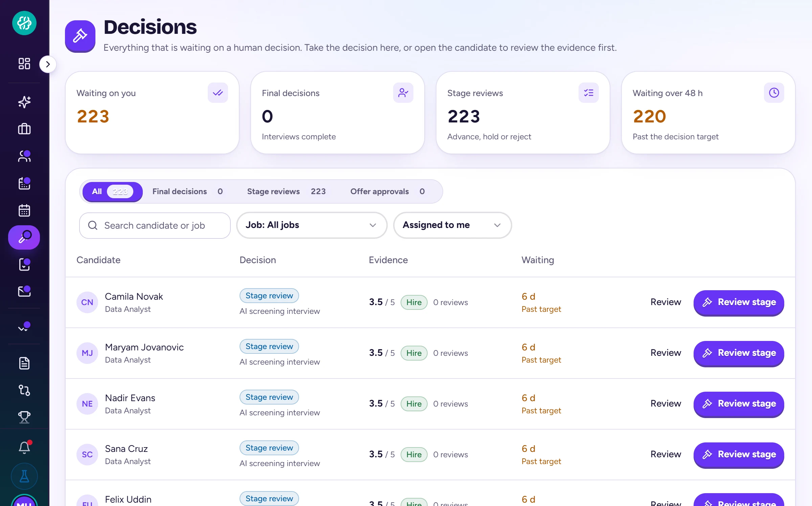Open candidate Camila Novak
The image size is (812, 506).
(x=134, y=297)
